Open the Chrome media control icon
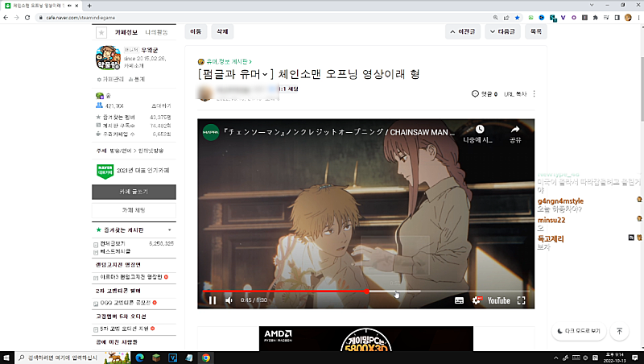 (606, 18)
